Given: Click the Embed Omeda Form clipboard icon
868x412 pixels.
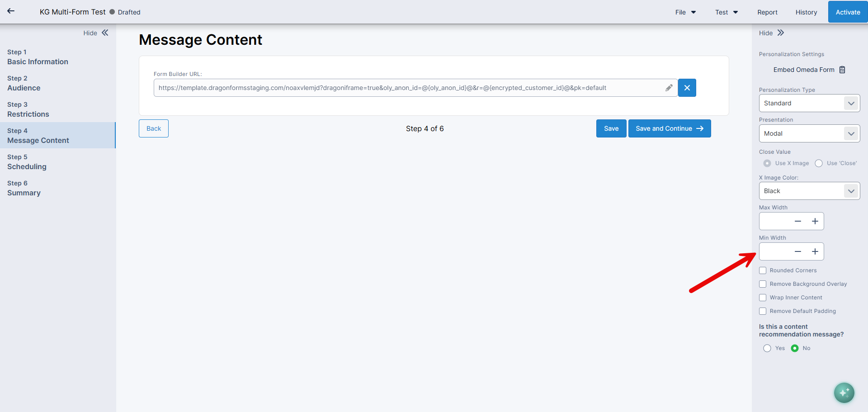Looking at the screenshot, I should coord(842,70).
